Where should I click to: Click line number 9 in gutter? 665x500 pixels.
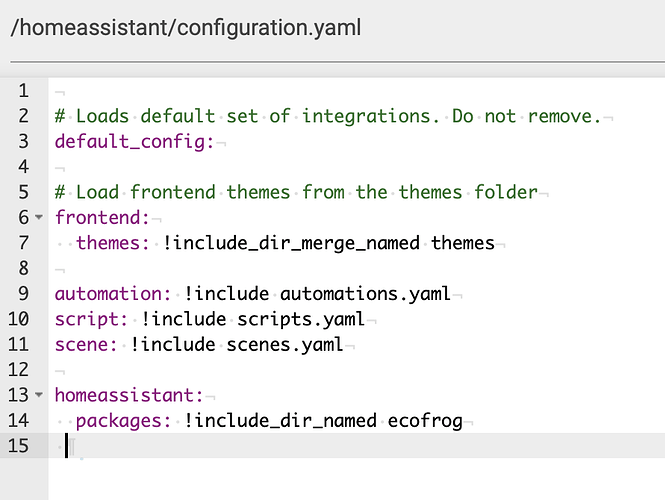(x=23, y=293)
